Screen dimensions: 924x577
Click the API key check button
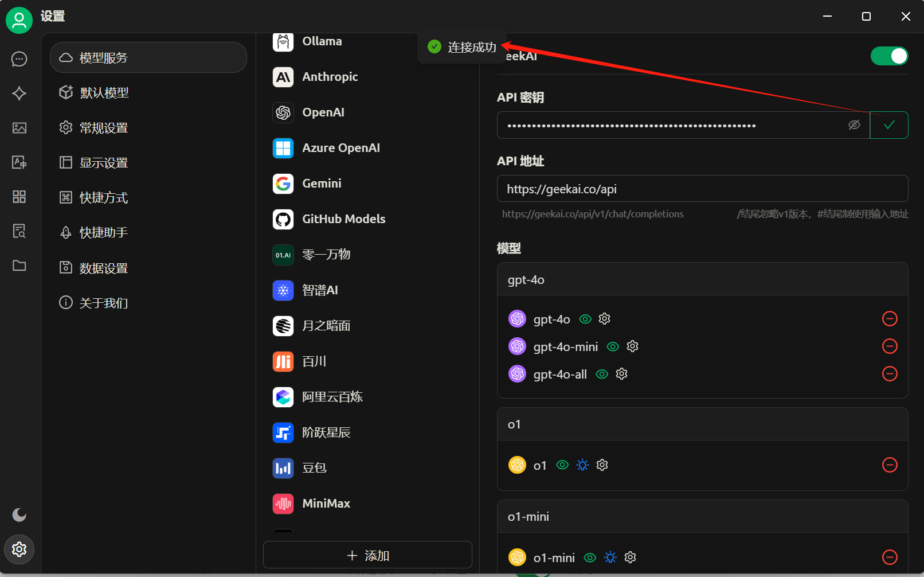point(889,125)
